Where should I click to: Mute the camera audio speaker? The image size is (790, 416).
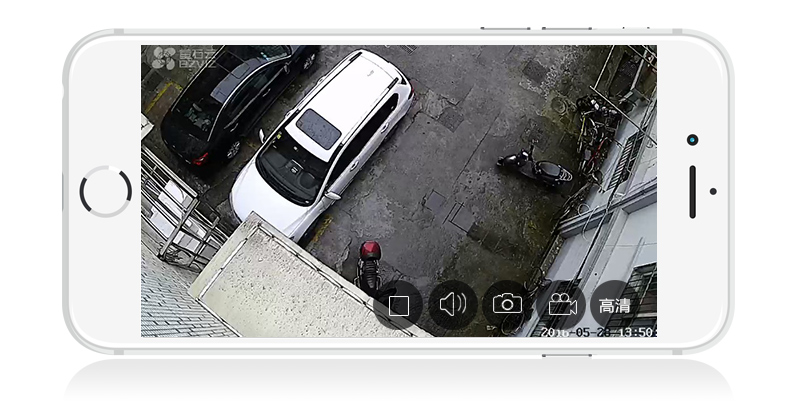click(x=452, y=305)
